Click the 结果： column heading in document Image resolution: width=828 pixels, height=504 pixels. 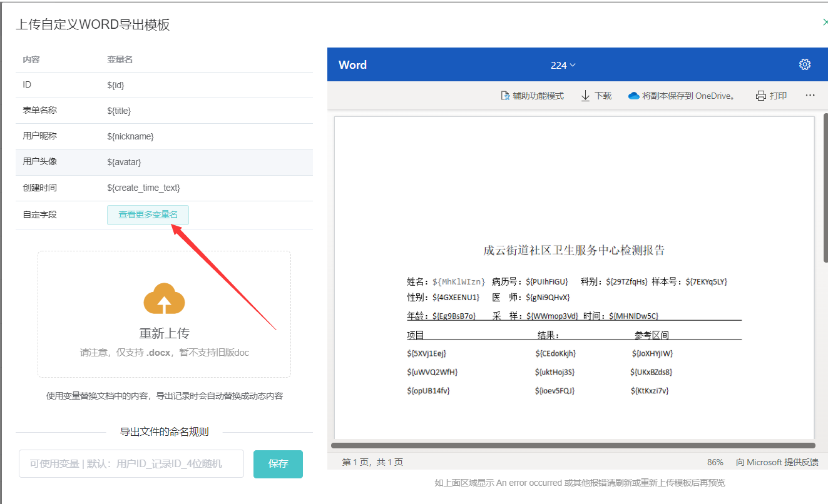548,335
